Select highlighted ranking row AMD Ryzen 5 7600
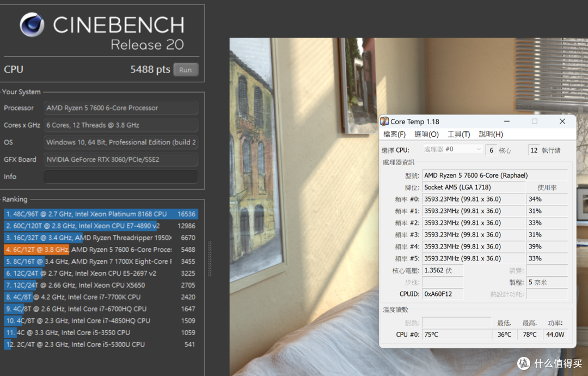 (x=101, y=250)
